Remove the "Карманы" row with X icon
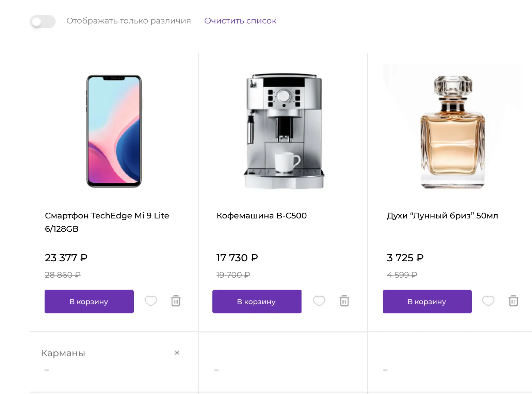The width and height of the screenshot is (532, 394). pos(177,353)
